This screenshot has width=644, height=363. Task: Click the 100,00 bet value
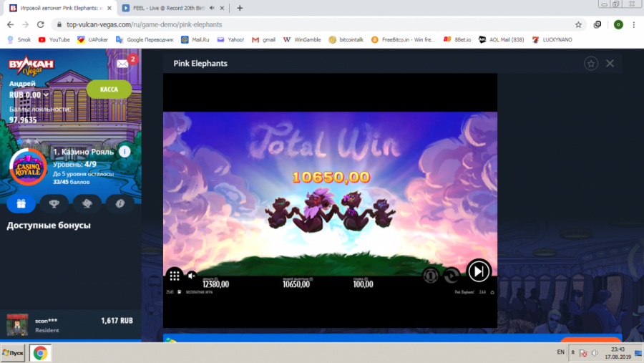pos(363,284)
